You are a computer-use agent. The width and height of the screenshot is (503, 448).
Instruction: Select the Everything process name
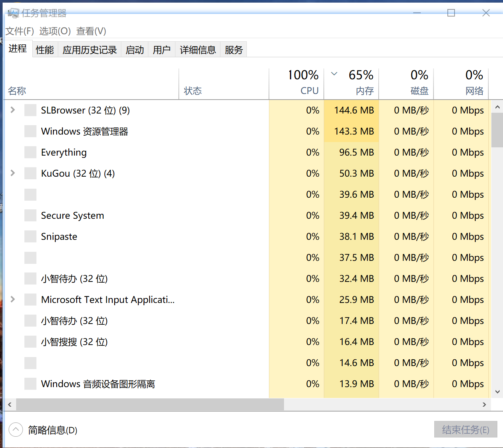64,152
